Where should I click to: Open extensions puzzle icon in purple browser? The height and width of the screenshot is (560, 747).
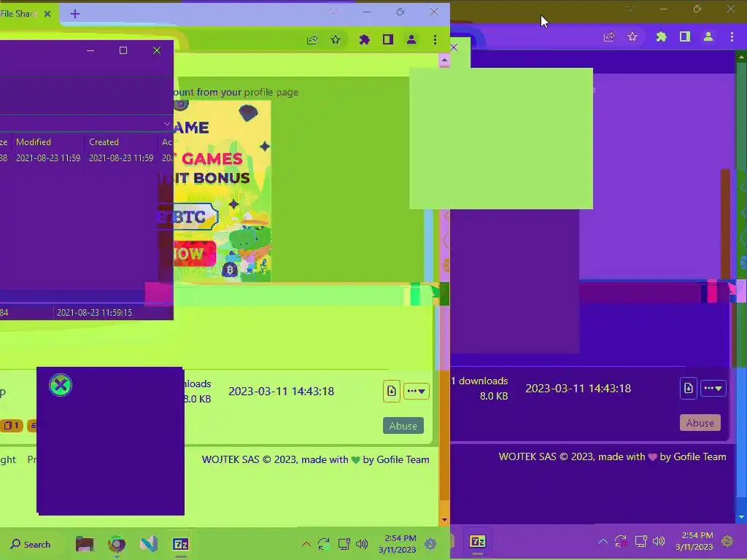click(x=661, y=36)
